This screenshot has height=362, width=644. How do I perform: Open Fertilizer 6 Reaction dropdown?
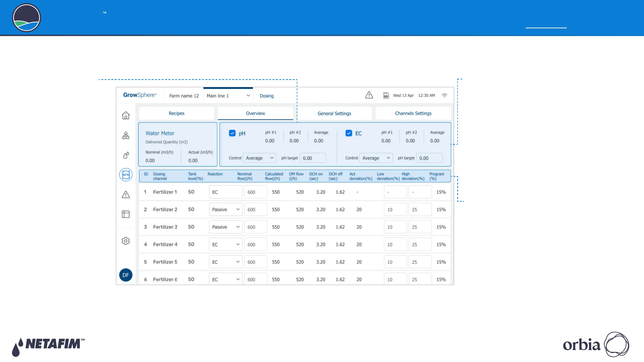(226, 279)
